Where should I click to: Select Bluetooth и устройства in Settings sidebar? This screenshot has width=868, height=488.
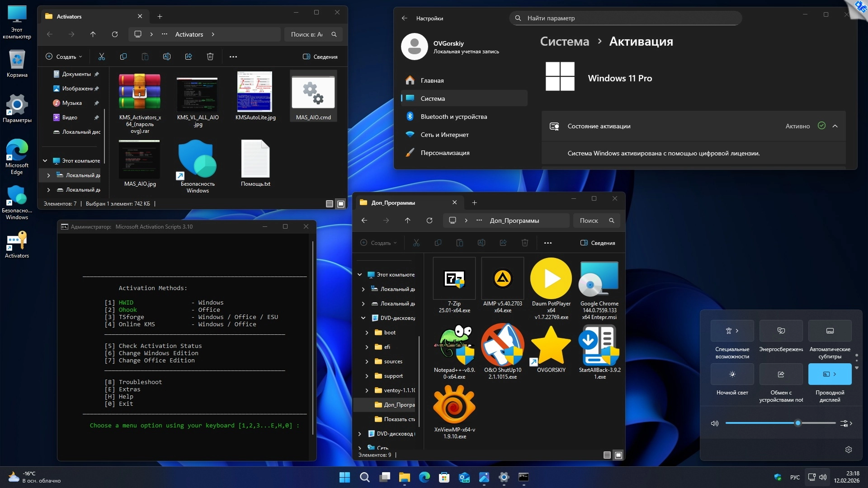453,117
